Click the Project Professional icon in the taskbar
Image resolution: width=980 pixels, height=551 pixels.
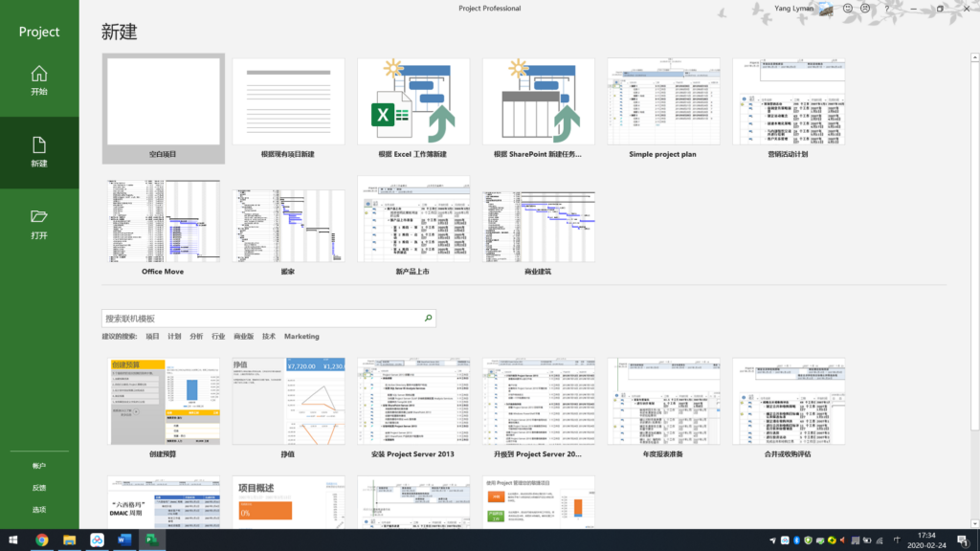153,540
